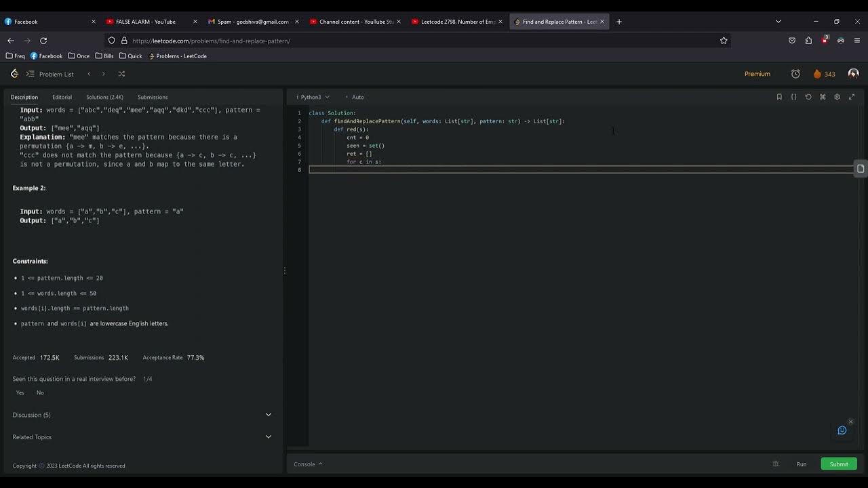Open the Submissions tab
The width and height of the screenshot is (868, 488).
(153, 97)
